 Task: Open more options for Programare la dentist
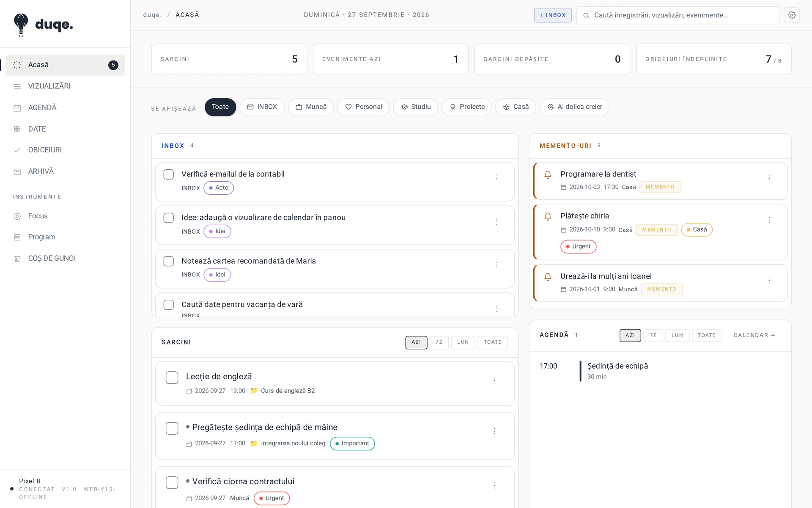[x=769, y=179]
